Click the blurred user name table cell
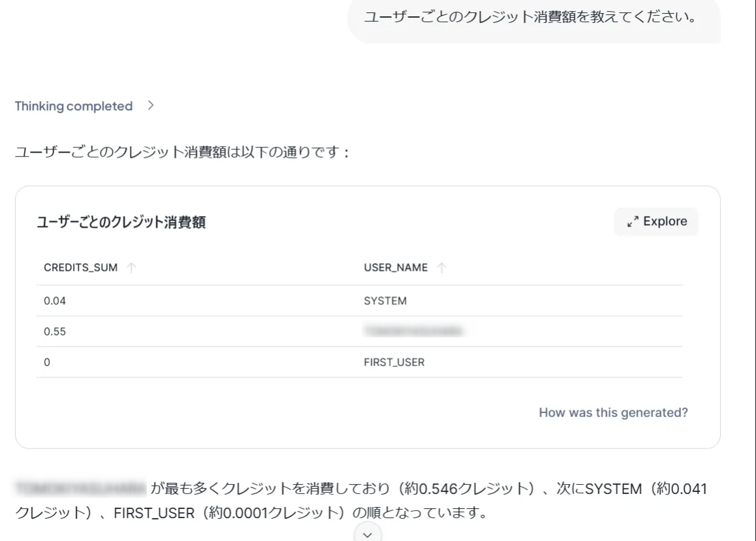 [x=413, y=332]
